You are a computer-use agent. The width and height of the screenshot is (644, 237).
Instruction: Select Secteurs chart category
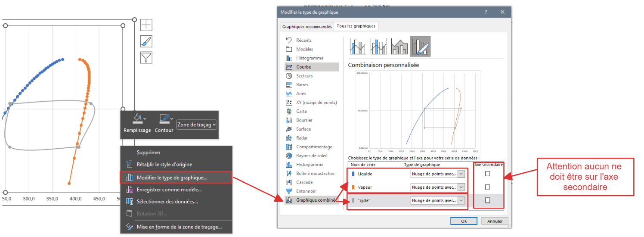[x=304, y=76]
